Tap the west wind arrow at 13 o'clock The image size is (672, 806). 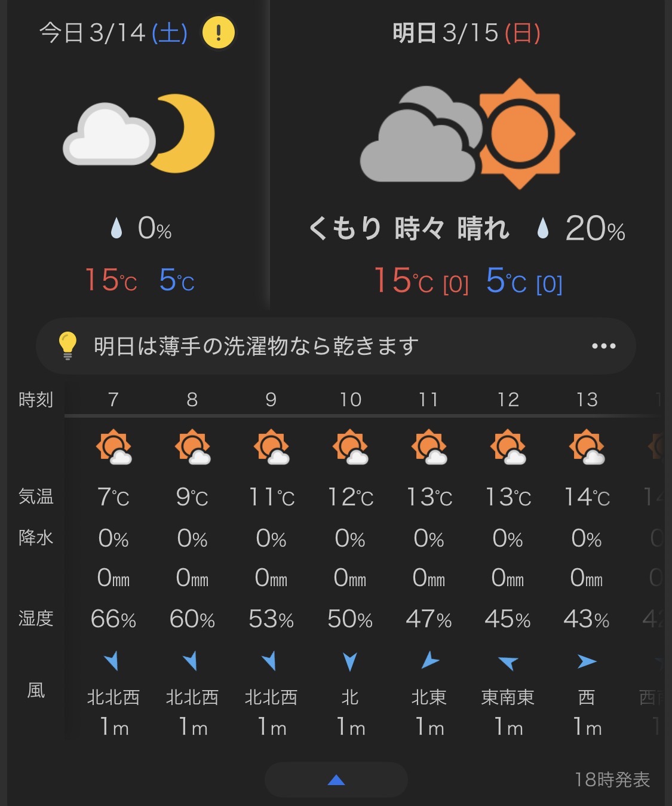(x=587, y=661)
